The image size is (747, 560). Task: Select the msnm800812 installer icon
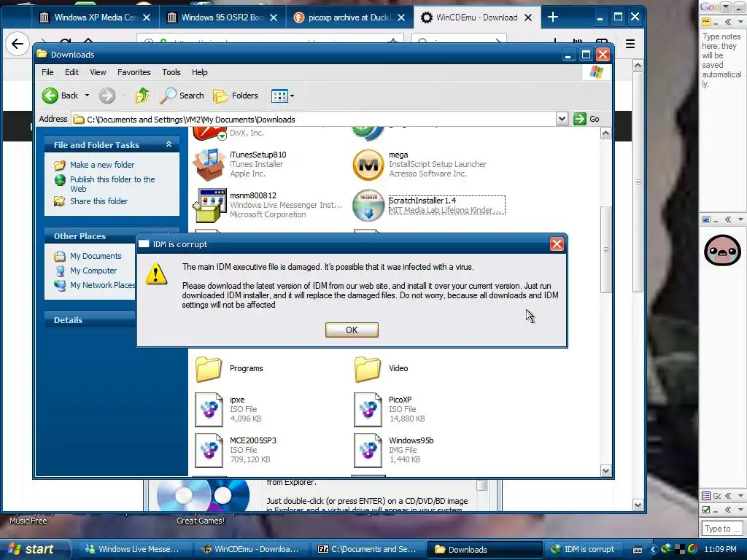(x=209, y=205)
